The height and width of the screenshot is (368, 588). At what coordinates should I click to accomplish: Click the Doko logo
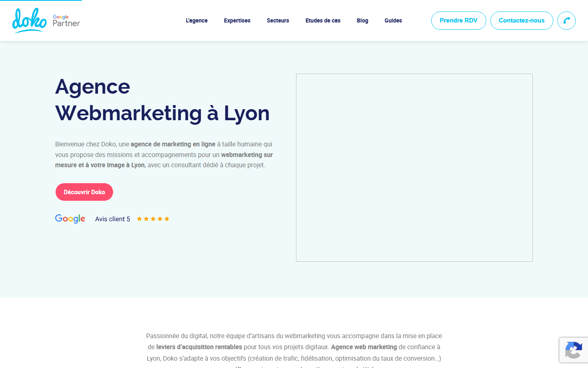(29, 20)
